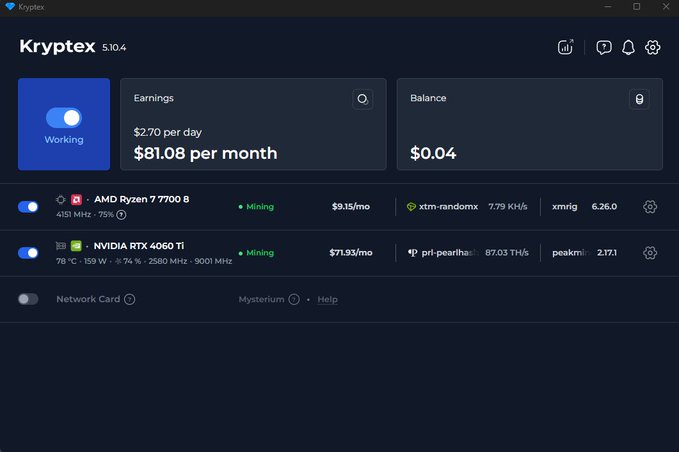Click miner version 6.26.0
679x452 pixels.
point(604,207)
